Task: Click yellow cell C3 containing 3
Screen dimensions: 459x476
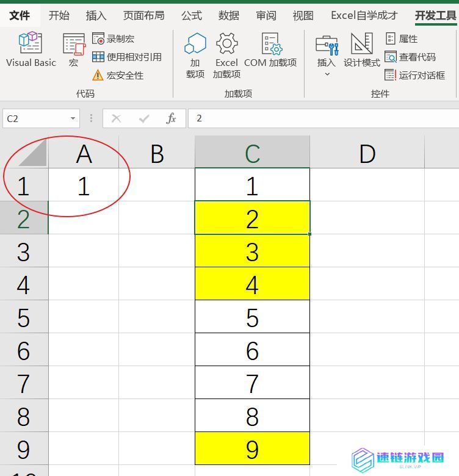Action: (252, 251)
